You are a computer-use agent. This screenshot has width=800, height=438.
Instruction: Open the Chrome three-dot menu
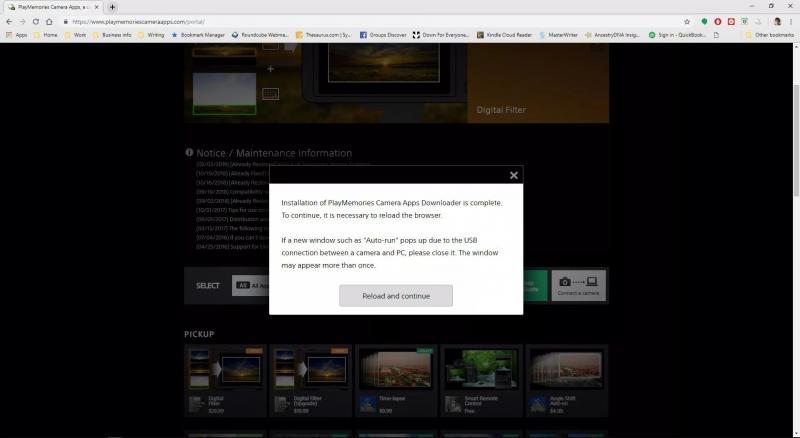tap(791, 21)
